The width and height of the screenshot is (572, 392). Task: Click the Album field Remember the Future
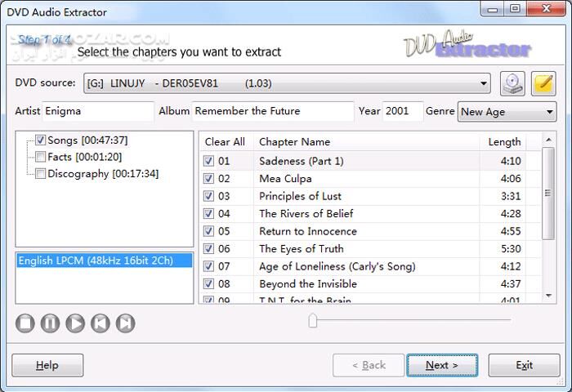(x=272, y=111)
